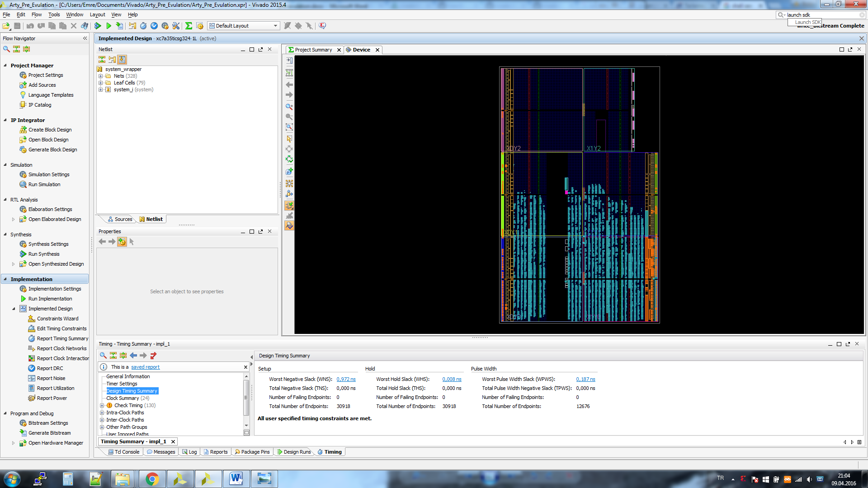
Task: Zoom in on the Device view
Action: pyautogui.click(x=289, y=107)
